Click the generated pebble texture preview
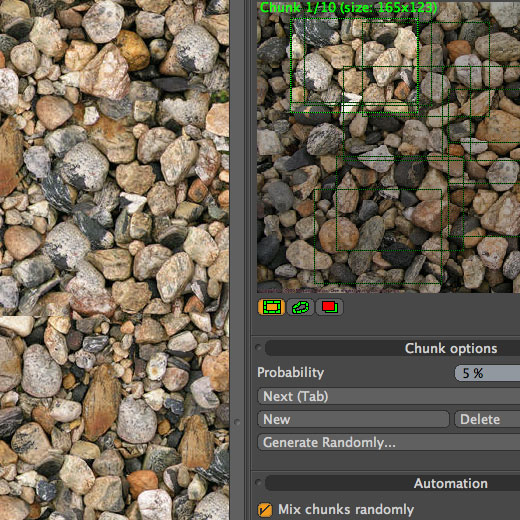The height and width of the screenshot is (520, 520). tap(114, 260)
